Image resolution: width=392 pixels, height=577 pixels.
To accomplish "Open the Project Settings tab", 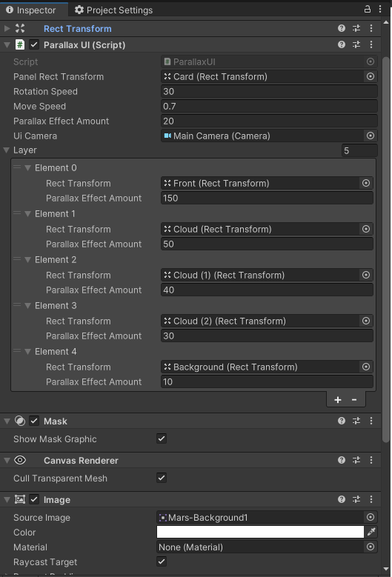I will [x=113, y=10].
